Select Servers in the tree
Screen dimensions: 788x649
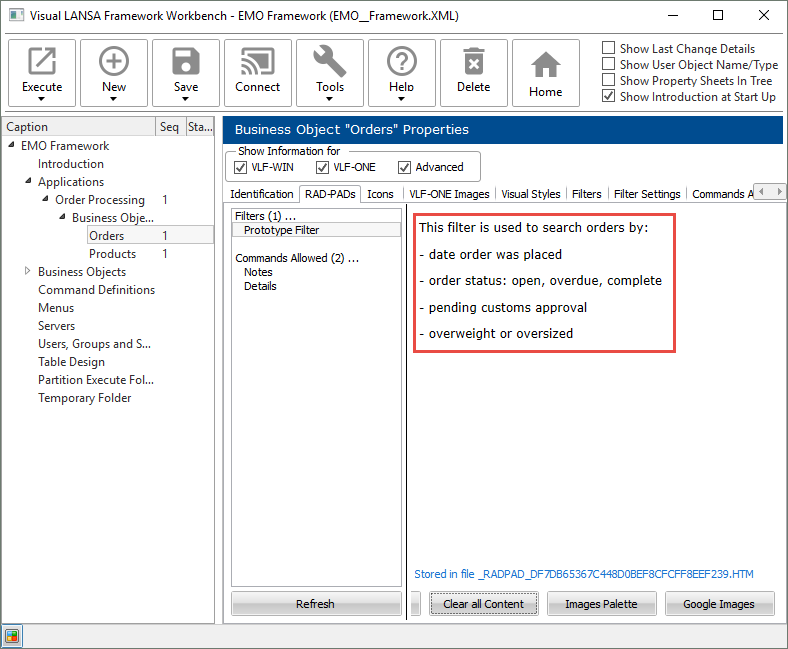coord(56,326)
